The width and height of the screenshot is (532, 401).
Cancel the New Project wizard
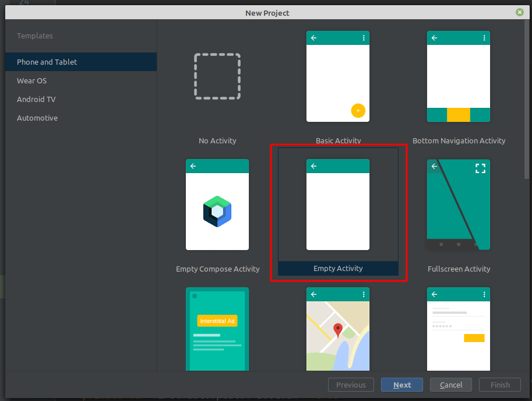point(451,385)
